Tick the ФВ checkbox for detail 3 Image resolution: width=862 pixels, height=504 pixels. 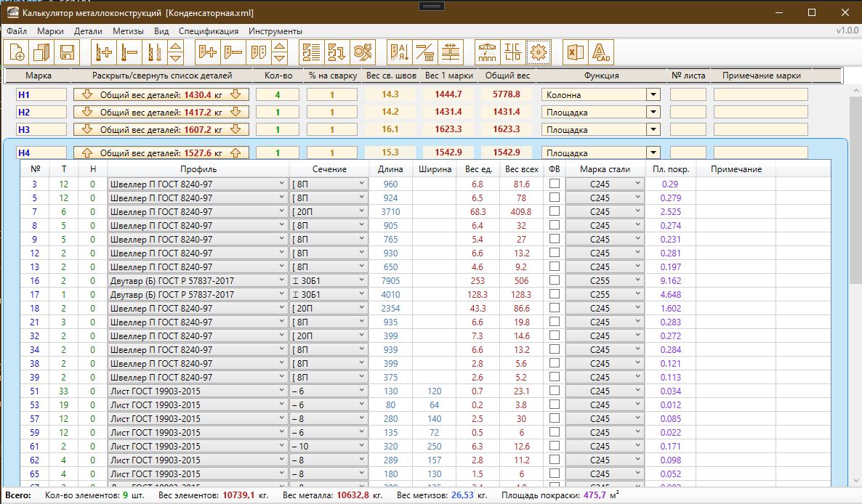pyautogui.click(x=554, y=184)
